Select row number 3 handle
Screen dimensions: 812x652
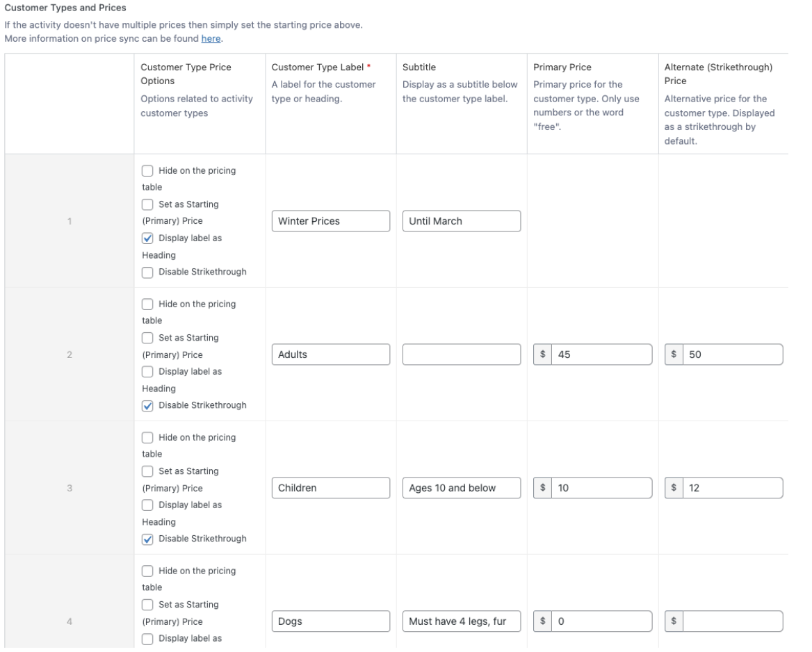(x=70, y=488)
